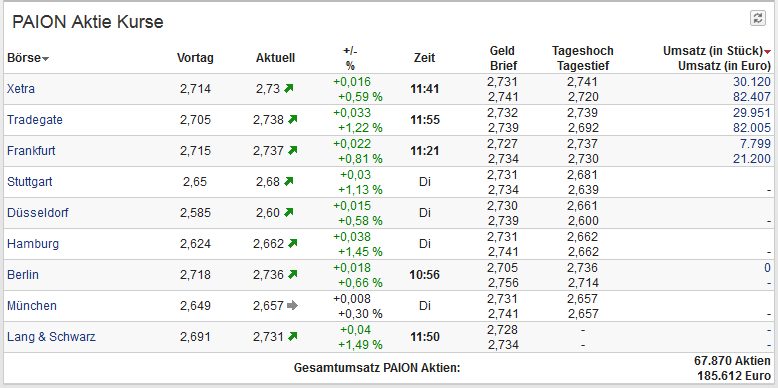Click the Vortag column header
This screenshot has height=388, width=778.
point(195,58)
